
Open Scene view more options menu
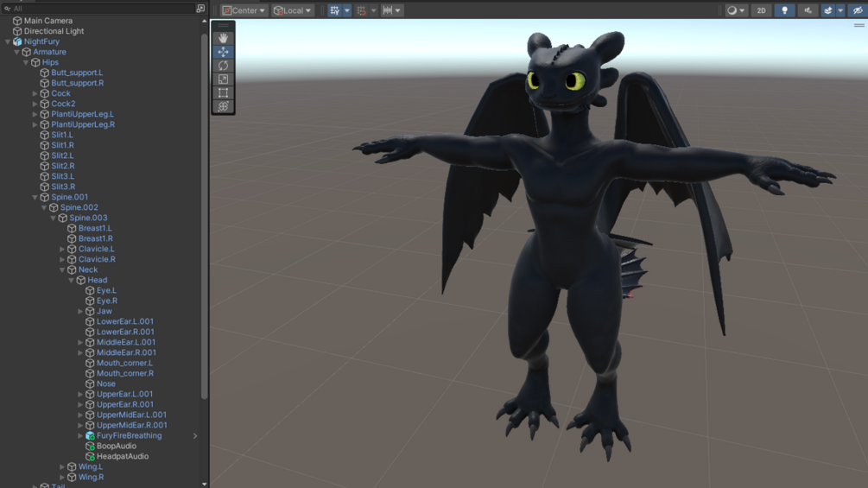858,25
